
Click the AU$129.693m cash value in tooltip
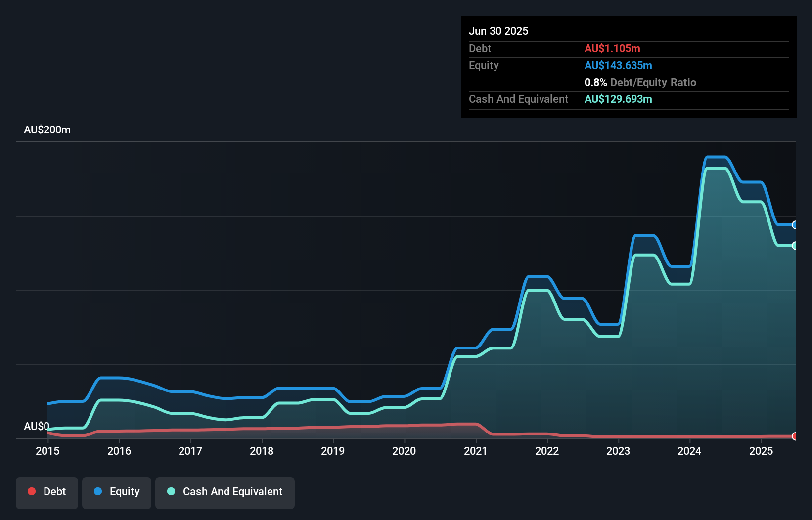[x=618, y=99]
